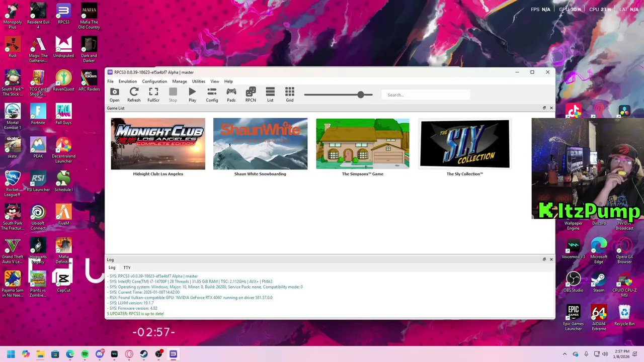Switch to the TTY tab
Viewport: 644px width, 362px height.
[x=127, y=268]
